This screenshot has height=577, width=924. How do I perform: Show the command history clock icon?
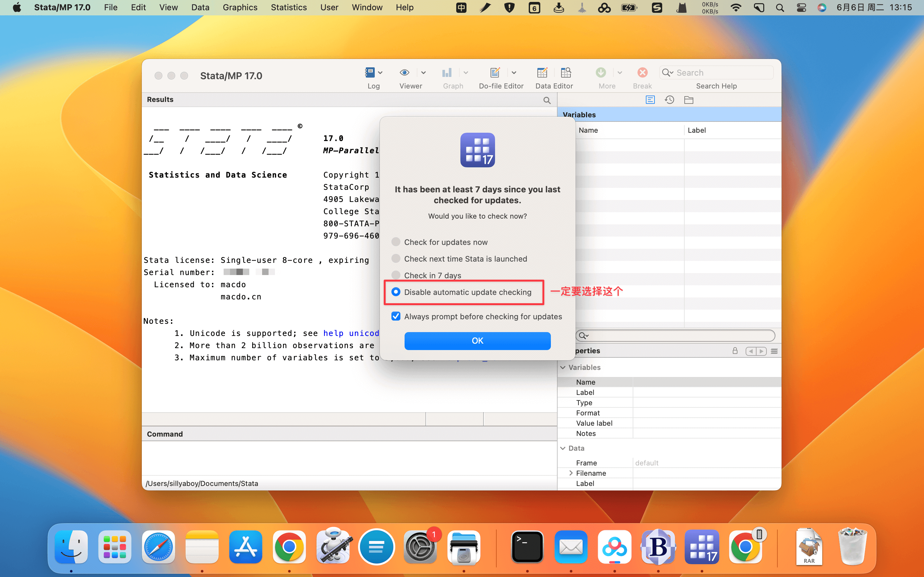(x=669, y=100)
